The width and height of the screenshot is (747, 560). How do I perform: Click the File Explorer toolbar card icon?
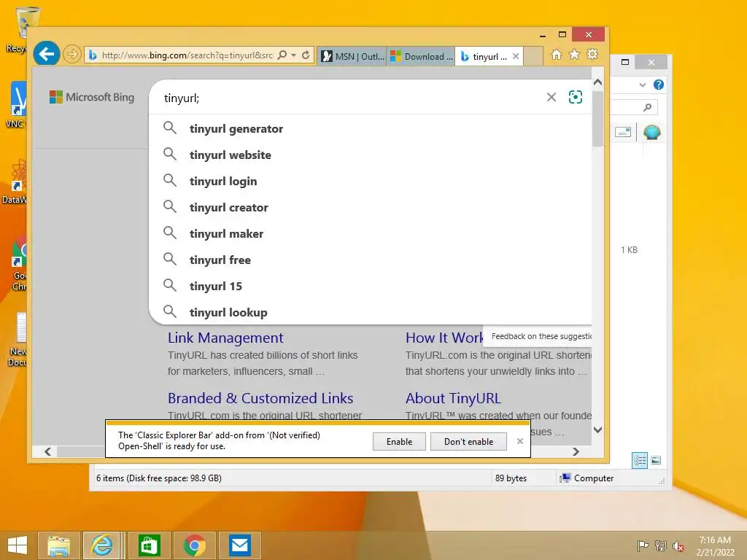[x=623, y=132]
